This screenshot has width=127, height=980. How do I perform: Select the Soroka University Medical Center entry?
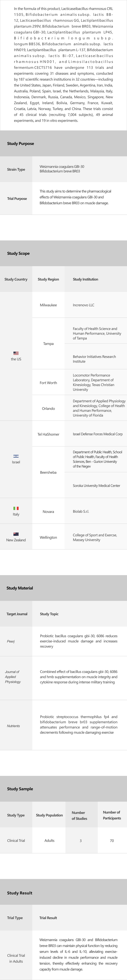pyautogui.click(x=97, y=486)
